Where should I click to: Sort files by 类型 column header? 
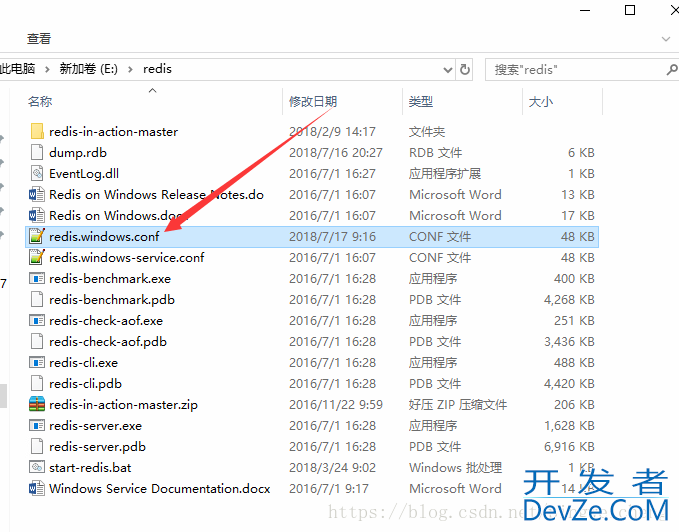pos(421,102)
